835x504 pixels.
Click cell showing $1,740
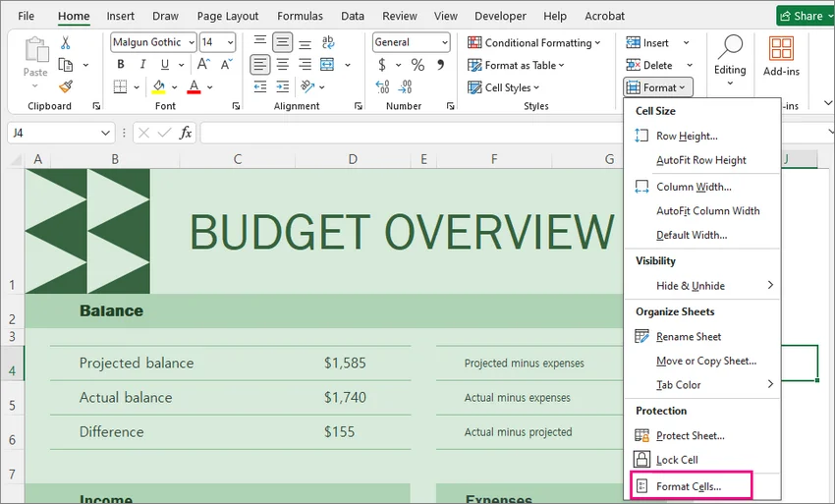(345, 398)
